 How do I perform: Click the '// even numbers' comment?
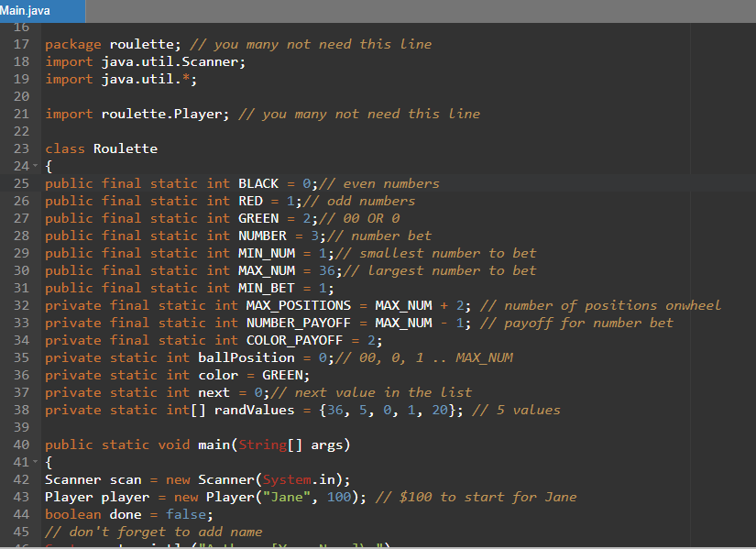click(x=379, y=183)
